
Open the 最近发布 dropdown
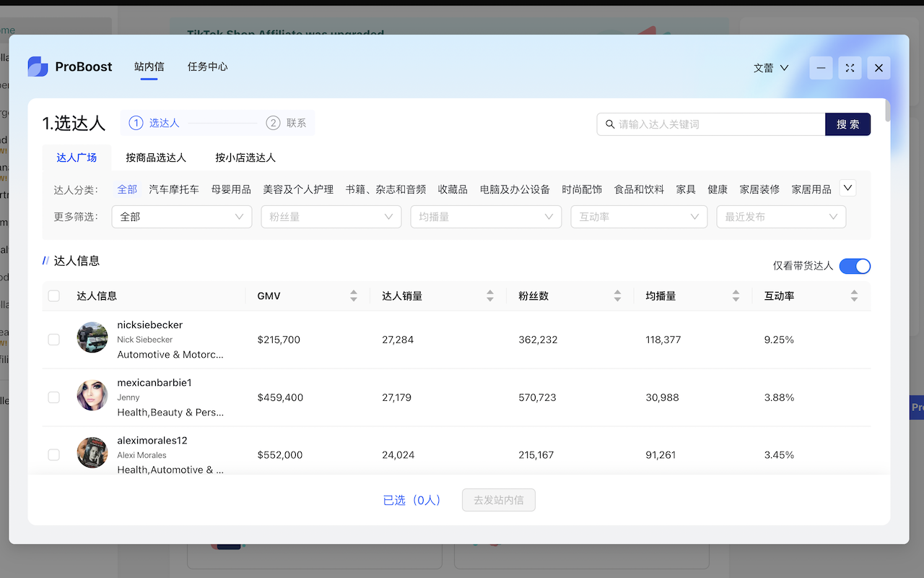(781, 216)
